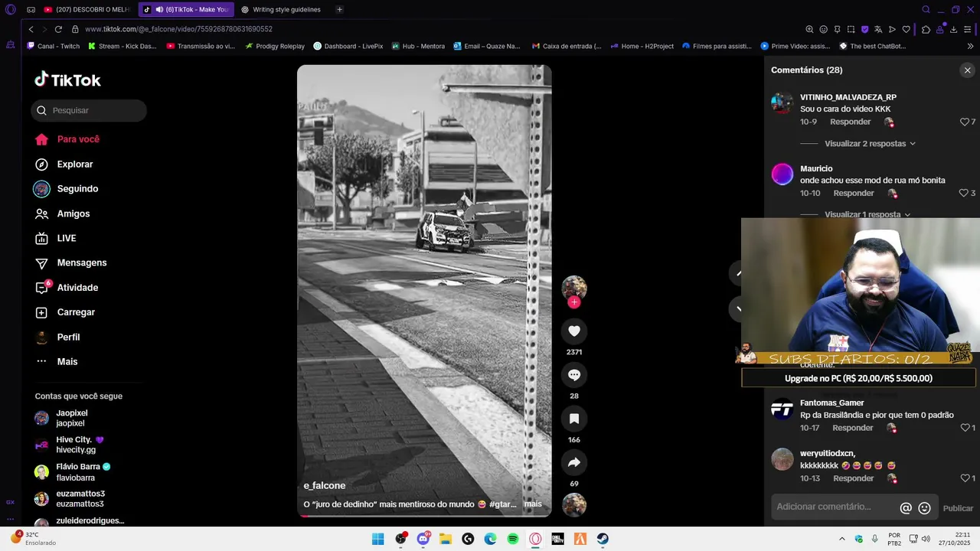The height and width of the screenshot is (551, 980).
Task: Go back in browser history
Action: click(x=31, y=29)
